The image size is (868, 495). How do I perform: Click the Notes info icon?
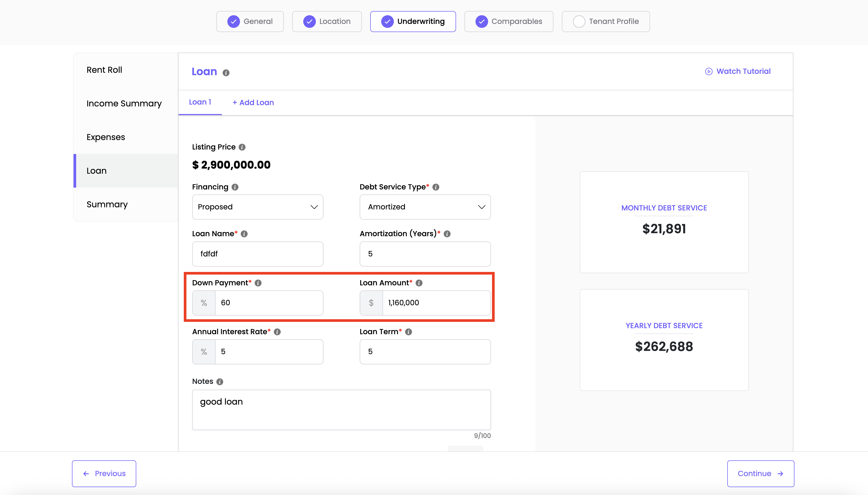[220, 382]
